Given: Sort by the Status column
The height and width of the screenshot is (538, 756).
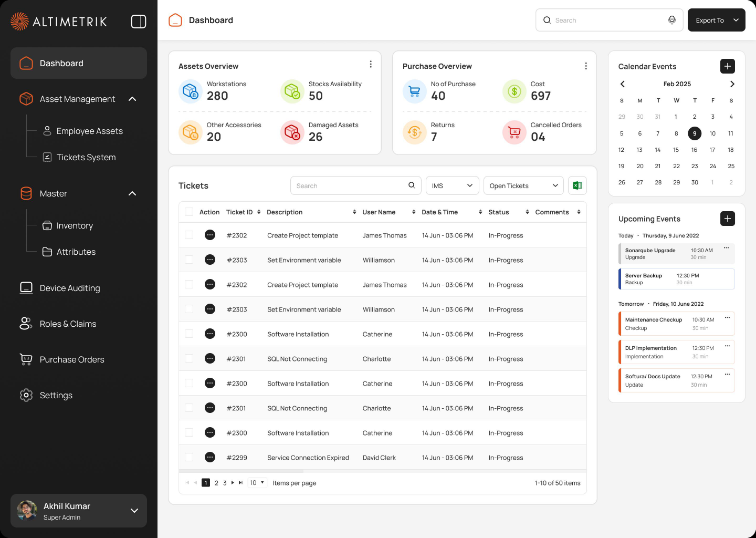Looking at the screenshot, I should click(x=527, y=212).
